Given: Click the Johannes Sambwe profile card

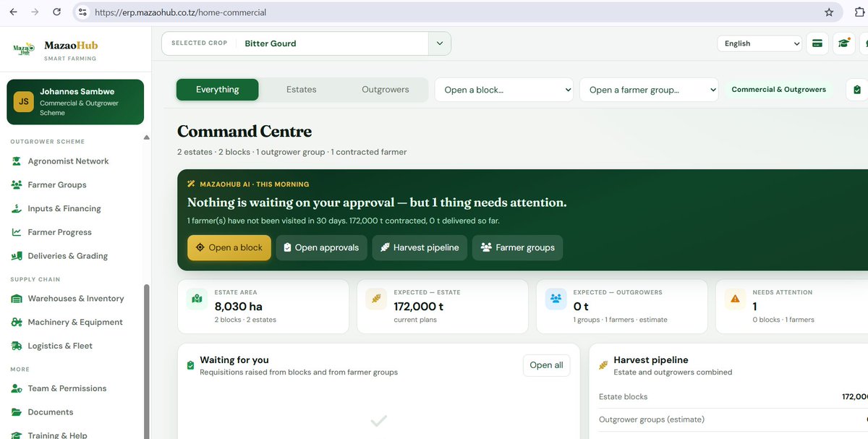Looking at the screenshot, I should [x=75, y=102].
